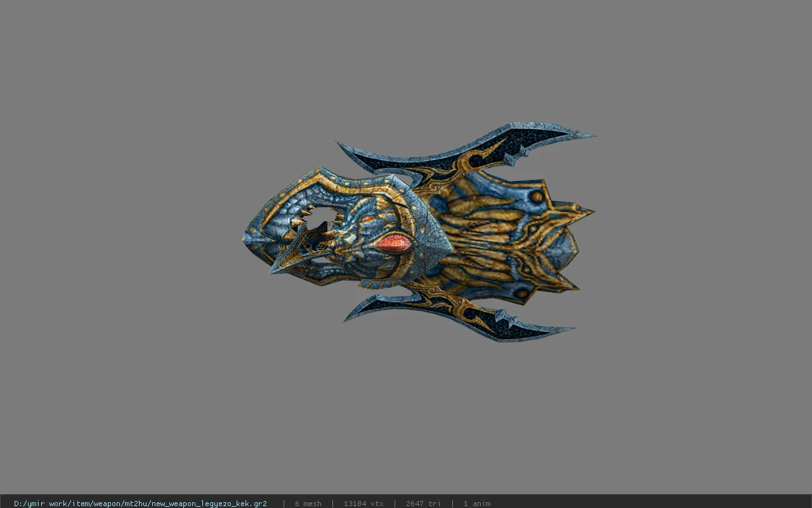
Task: Click the new_weapon_legyezo_kek.gr2 file path
Action: 140,504
